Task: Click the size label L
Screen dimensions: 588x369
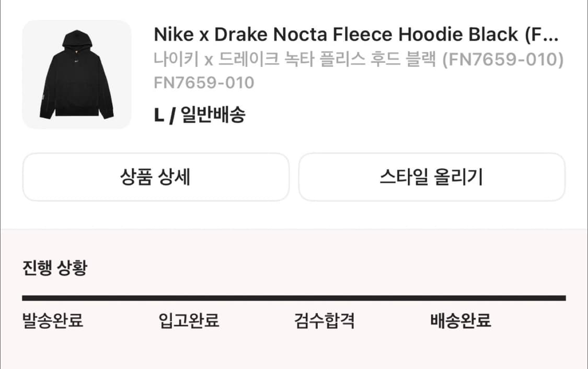Action: tap(159, 115)
